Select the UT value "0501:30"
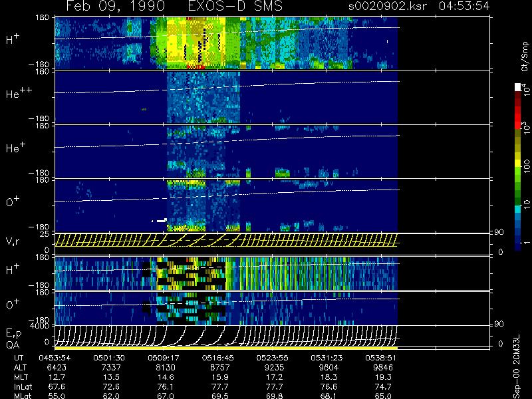Screen dimensions: 532x399 [109, 358]
